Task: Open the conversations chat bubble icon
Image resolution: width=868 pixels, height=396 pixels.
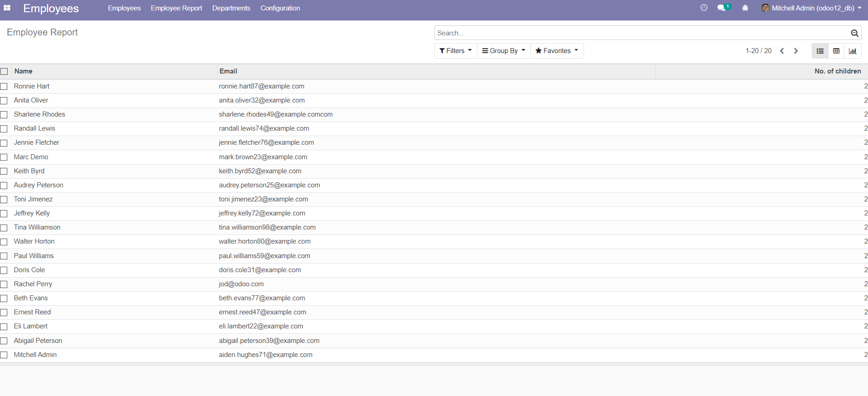Action: pyautogui.click(x=721, y=8)
